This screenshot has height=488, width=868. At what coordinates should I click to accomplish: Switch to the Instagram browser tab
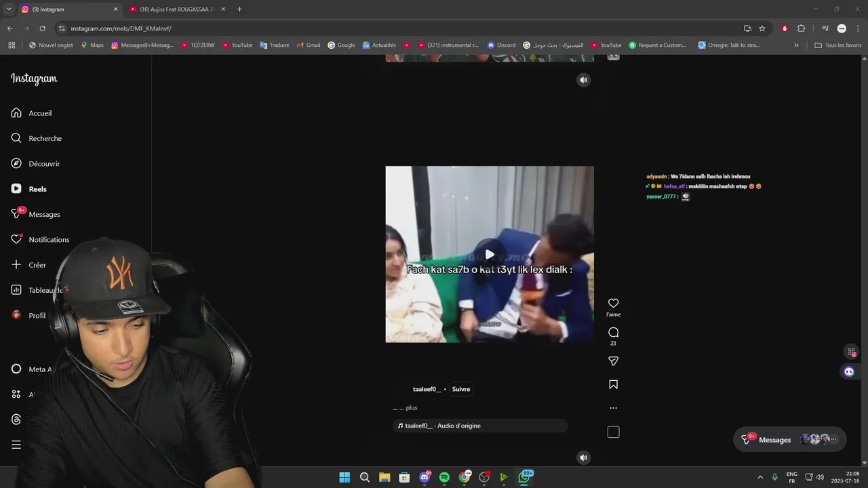[x=68, y=9]
